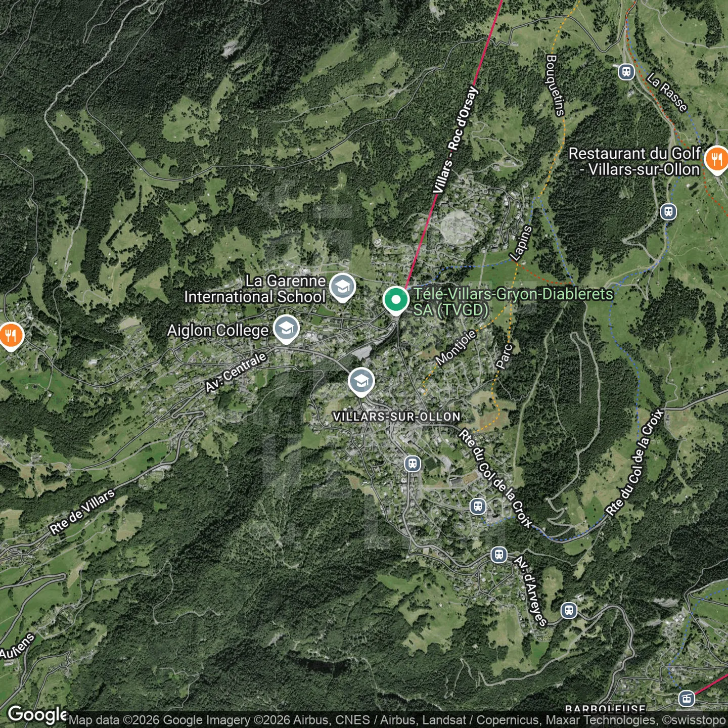Select the La Rasse label
Image resolution: width=728 pixels, height=728 pixels.
pos(667,92)
